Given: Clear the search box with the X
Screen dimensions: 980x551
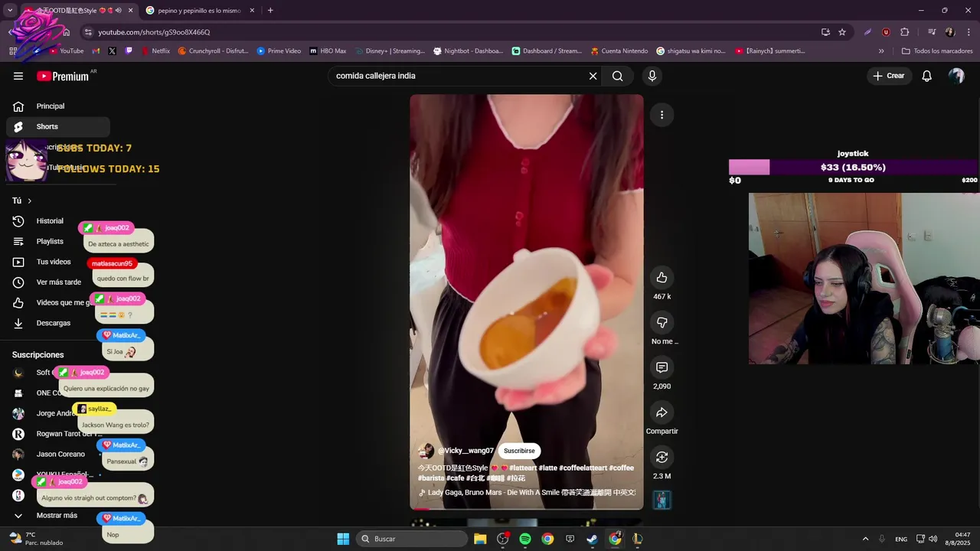Looking at the screenshot, I should click(x=593, y=76).
